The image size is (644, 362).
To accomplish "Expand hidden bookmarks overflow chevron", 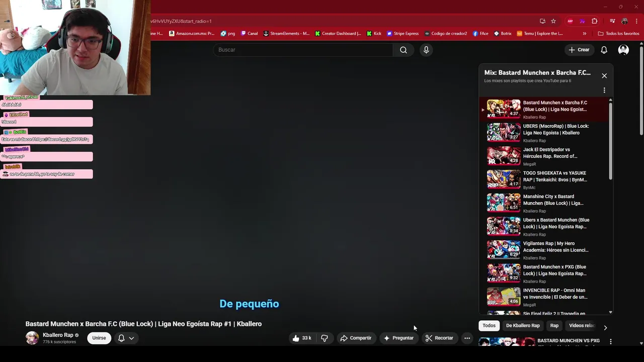I will [x=584, y=34].
